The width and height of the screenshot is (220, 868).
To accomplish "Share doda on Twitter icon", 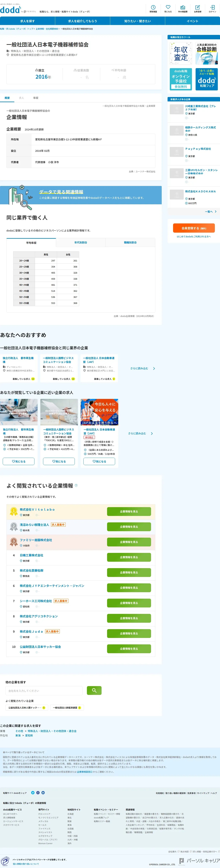I will (33, 792).
